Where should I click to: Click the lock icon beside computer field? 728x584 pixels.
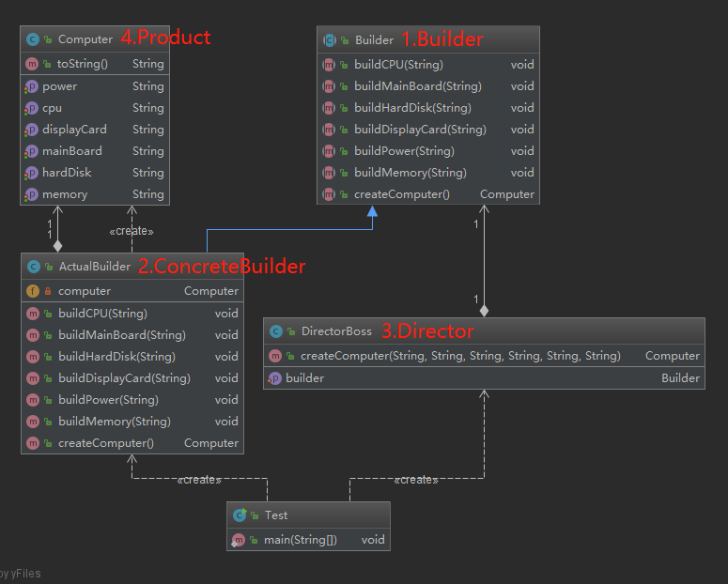(48, 291)
